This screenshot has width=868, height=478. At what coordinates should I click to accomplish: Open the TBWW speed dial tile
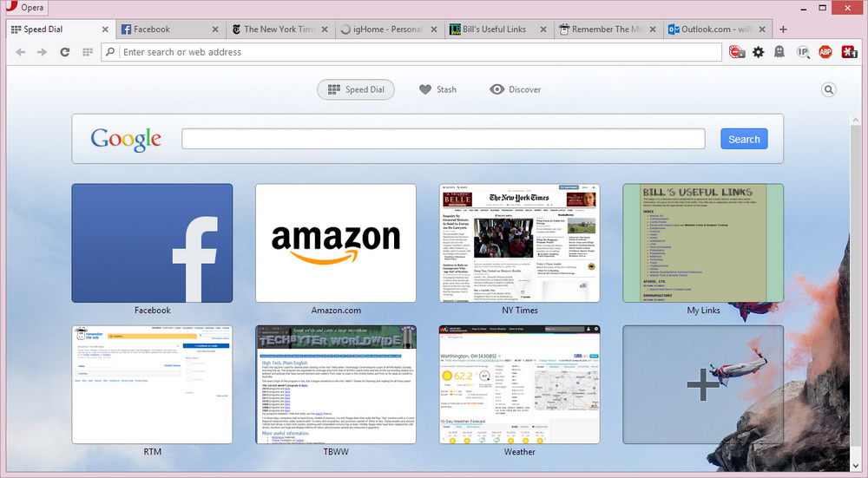point(336,384)
